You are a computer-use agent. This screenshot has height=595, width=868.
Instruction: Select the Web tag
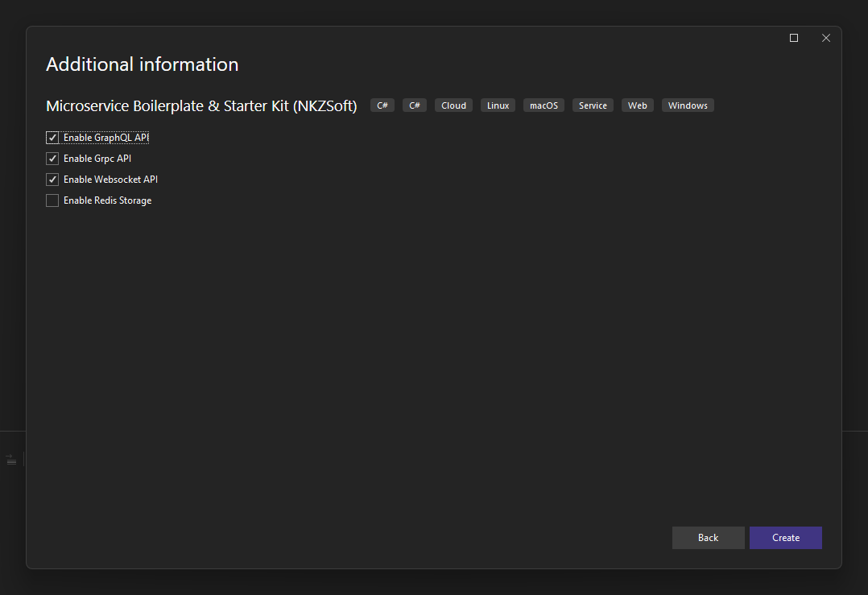637,105
